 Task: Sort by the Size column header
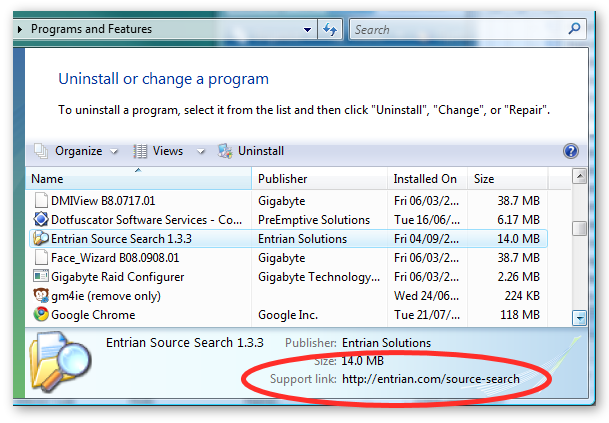click(x=508, y=179)
